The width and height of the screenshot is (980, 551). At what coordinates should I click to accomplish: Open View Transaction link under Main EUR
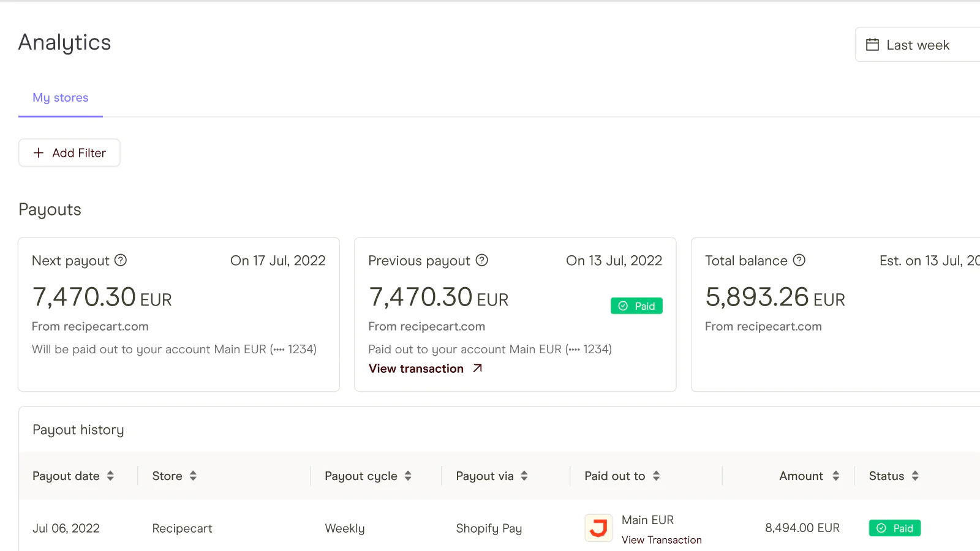pyautogui.click(x=661, y=540)
